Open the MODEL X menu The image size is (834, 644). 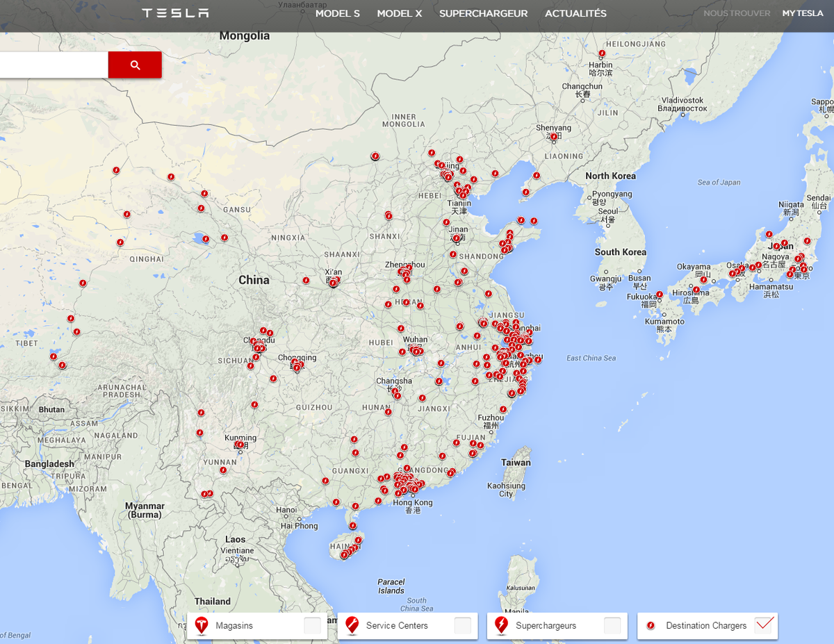400,13
